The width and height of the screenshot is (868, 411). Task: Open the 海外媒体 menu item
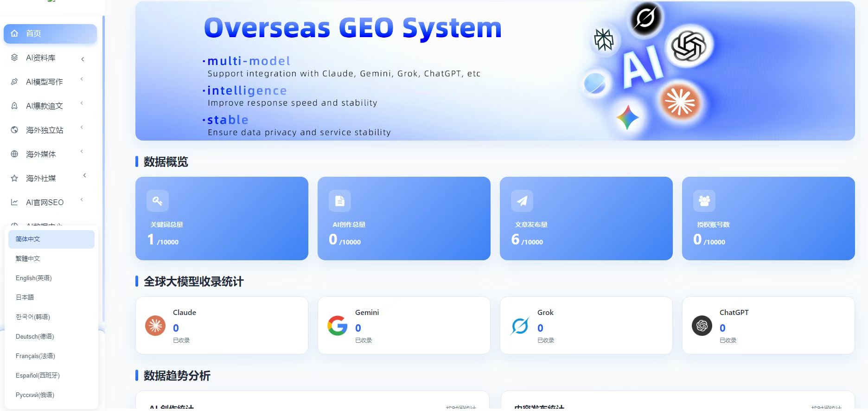(50, 154)
